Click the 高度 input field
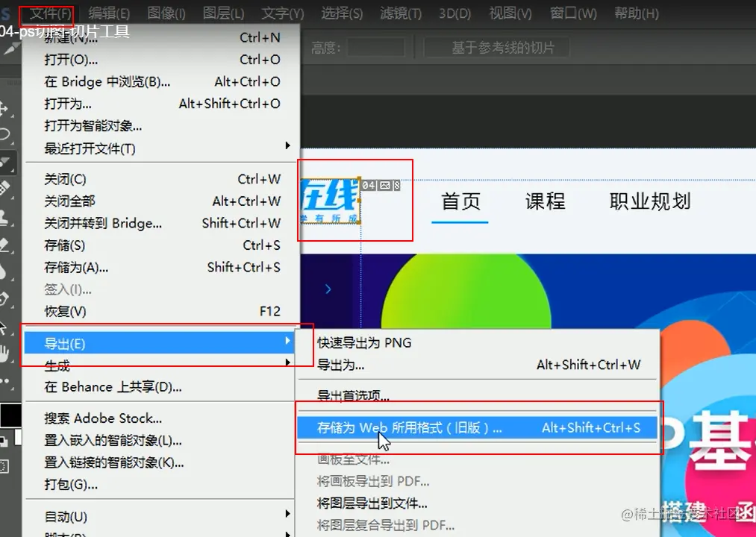This screenshot has width=756, height=537. click(376, 48)
